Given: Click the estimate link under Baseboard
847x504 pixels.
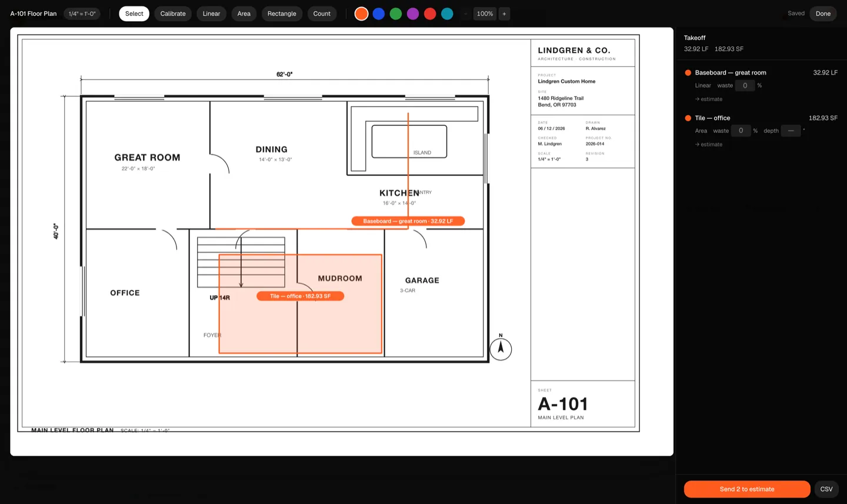Looking at the screenshot, I should (x=709, y=99).
